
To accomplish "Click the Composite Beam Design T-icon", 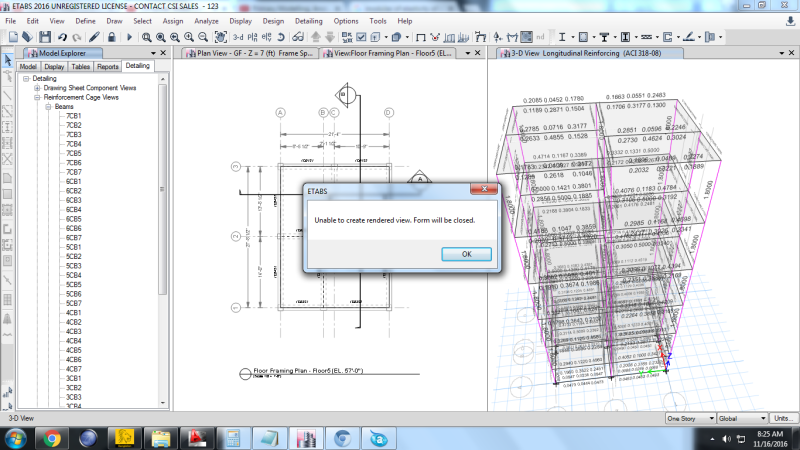I will click(605, 37).
